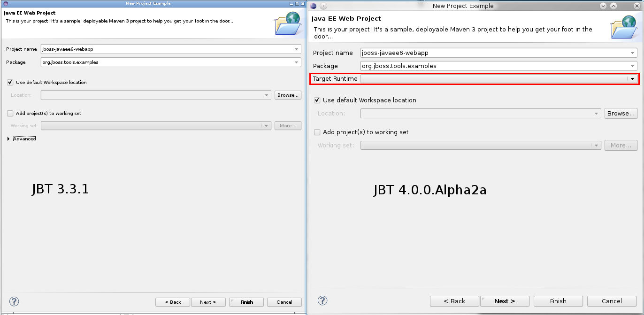The height and width of the screenshot is (315, 644).
Task: Open Working set dropdown in right dialog
Action: [x=597, y=146]
